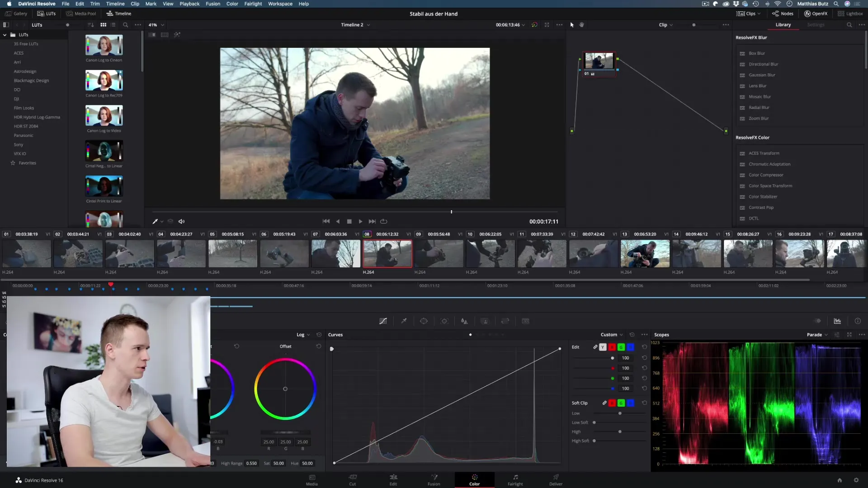
Task: Toggle Soft Clip blue channel
Action: pyautogui.click(x=631, y=403)
